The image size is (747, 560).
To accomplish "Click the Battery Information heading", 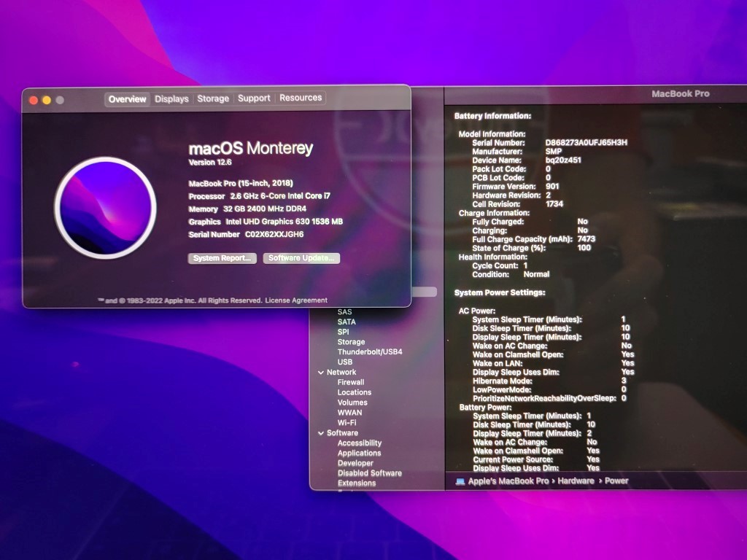I will (492, 116).
